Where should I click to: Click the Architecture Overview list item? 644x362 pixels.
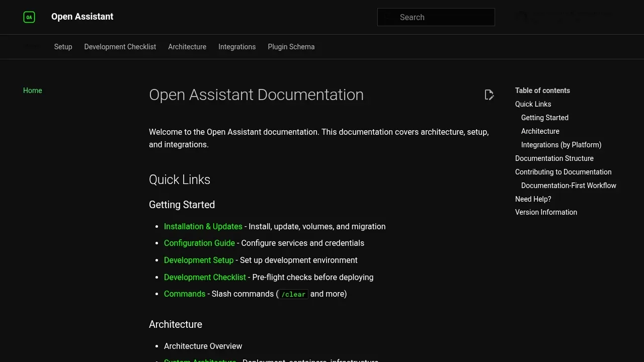(x=203, y=346)
